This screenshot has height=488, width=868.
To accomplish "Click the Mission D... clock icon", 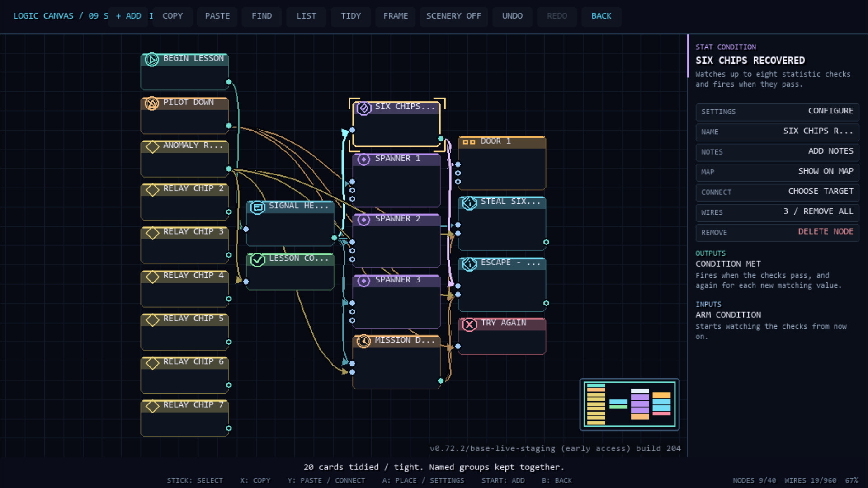I will pyautogui.click(x=364, y=341).
